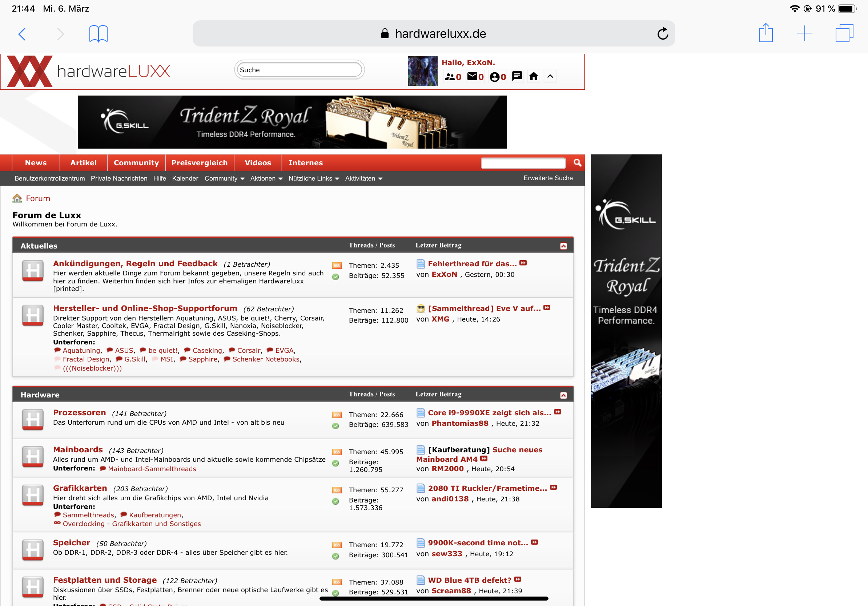The image size is (868, 606).
Task: Open the Mainboard-Sammelthreads subforum
Action: (152, 469)
